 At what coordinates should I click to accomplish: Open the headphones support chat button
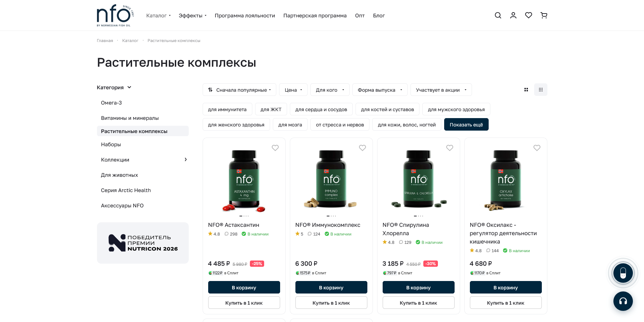[x=623, y=301]
